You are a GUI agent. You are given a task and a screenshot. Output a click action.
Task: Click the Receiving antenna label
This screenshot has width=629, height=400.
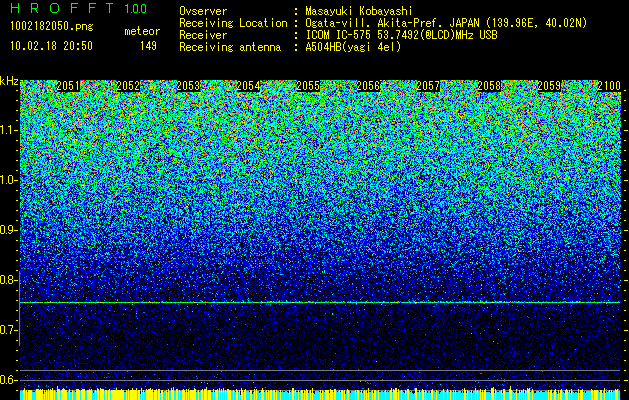click(230, 47)
